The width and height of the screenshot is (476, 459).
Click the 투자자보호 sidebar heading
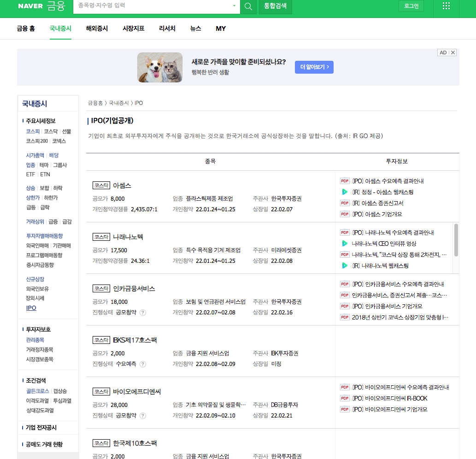(x=38, y=330)
